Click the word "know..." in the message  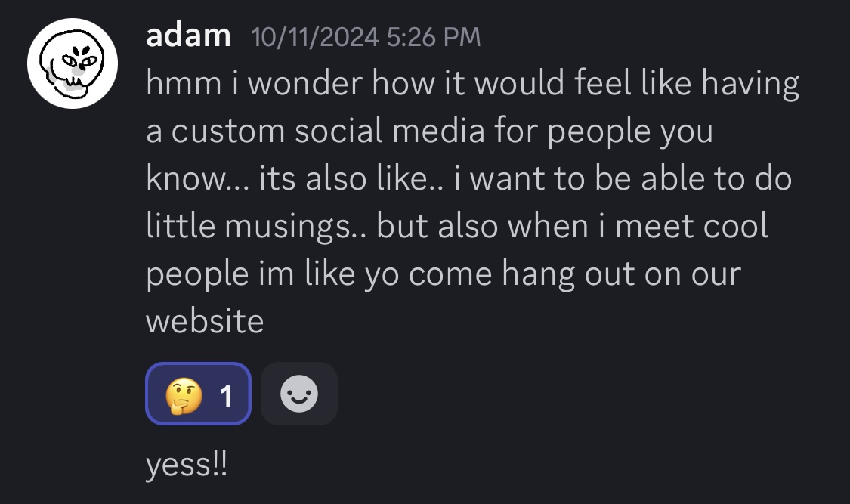coord(196,178)
